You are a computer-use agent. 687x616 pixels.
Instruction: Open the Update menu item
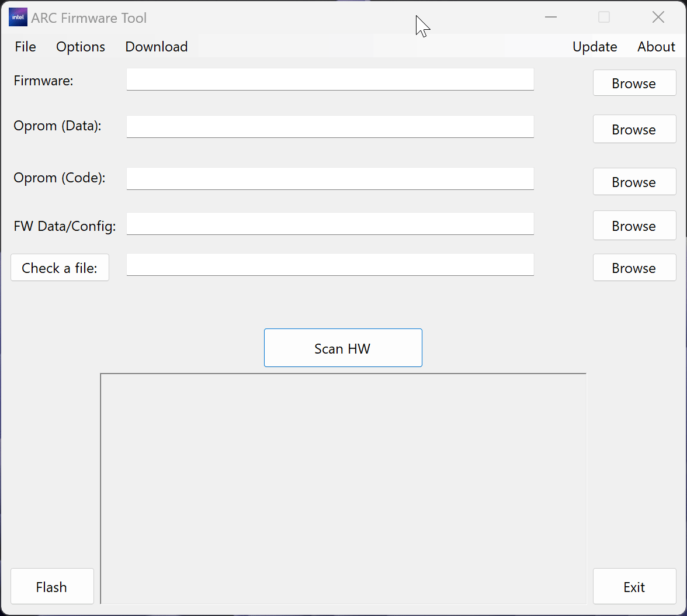[595, 47]
